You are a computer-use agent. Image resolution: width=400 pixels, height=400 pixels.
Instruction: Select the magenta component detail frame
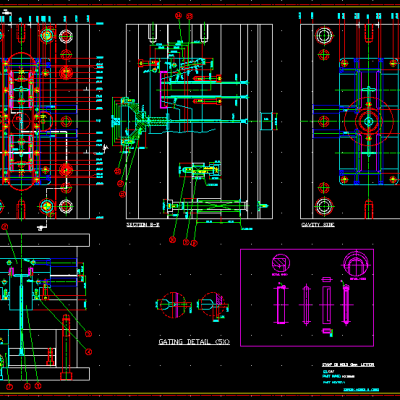307,298
